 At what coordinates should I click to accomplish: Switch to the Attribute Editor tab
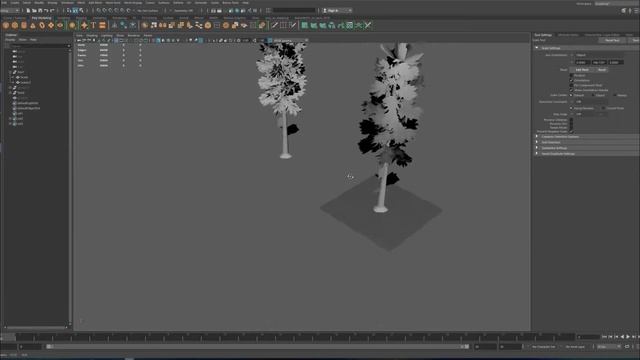click(568, 35)
